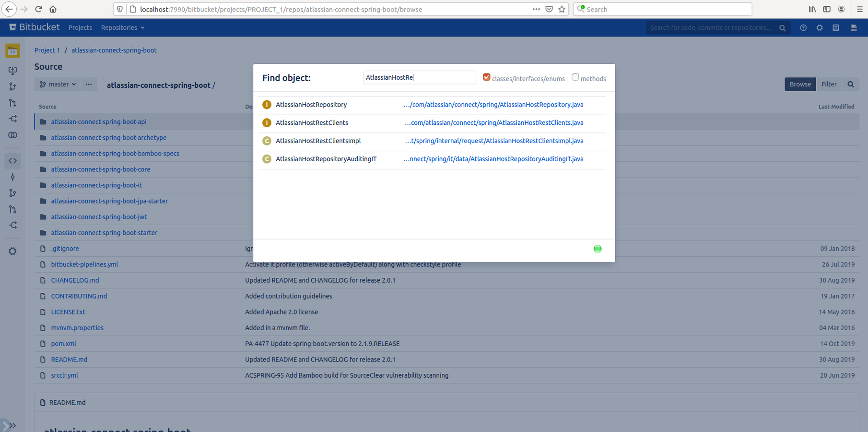Uncheck the classes/interfaces/enums checkbox
Viewport: 868px width, 432px height.
point(486,77)
